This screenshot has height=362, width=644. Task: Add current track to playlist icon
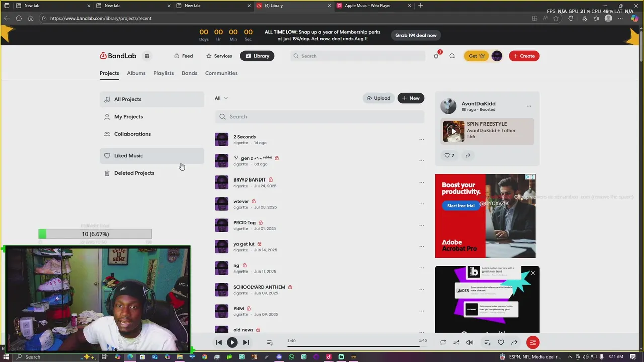(x=487, y=342)
